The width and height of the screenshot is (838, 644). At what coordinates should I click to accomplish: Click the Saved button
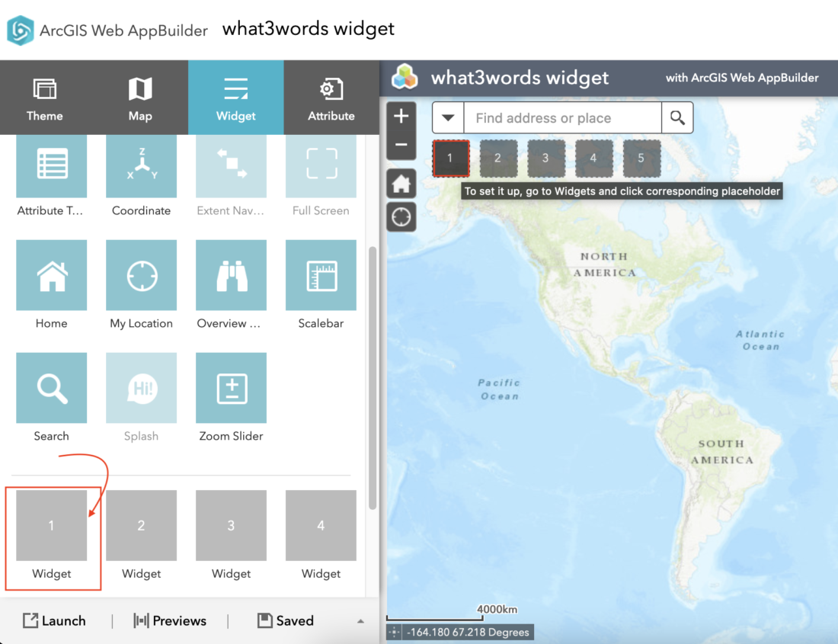[x=286, y=620]
